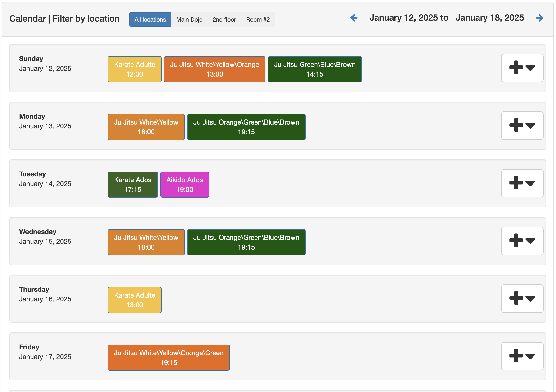Open Tuesday Aikido Ados 19:00 class
Screen dimensions: 556x392
[x=185, y=185]
